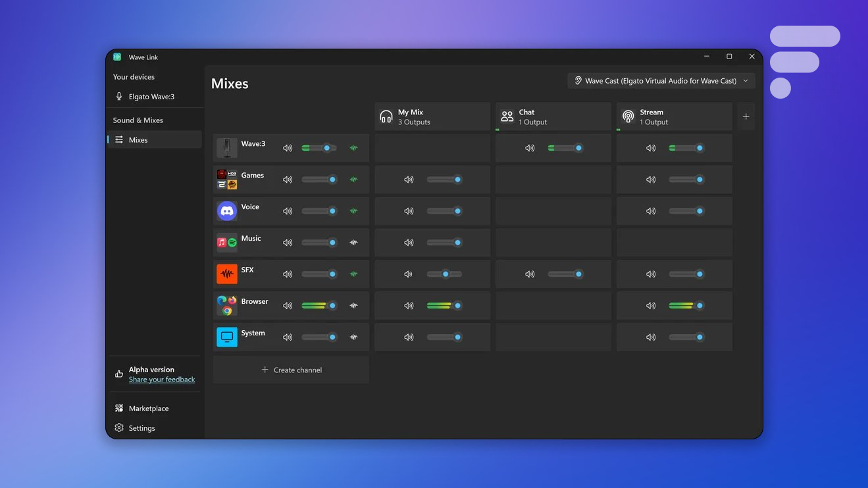
Task: Open the Share your feedback link
Action: pyautogui.click(x=162, y=379)
